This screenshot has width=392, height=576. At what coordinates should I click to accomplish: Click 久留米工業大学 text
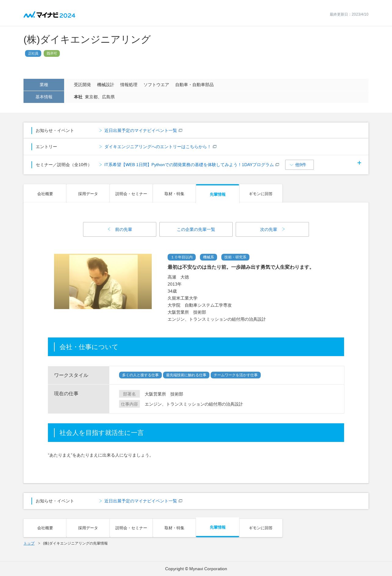(183, 298)
